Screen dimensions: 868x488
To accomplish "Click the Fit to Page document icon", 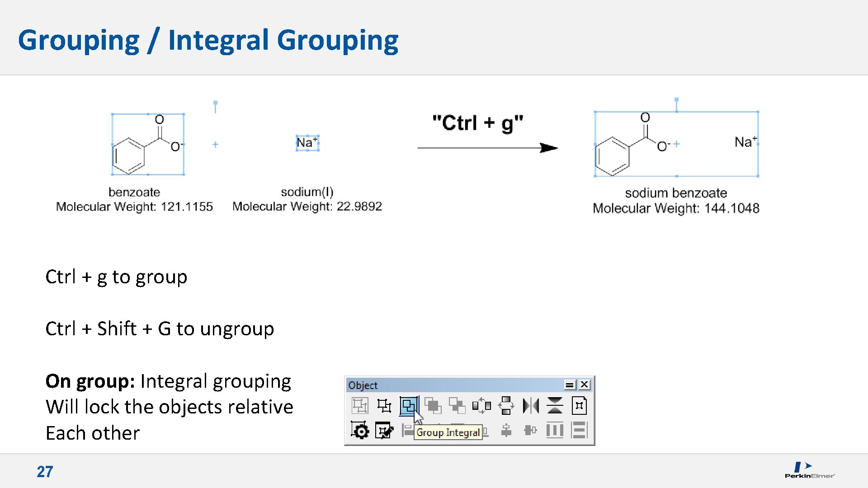I will (579, 406).
